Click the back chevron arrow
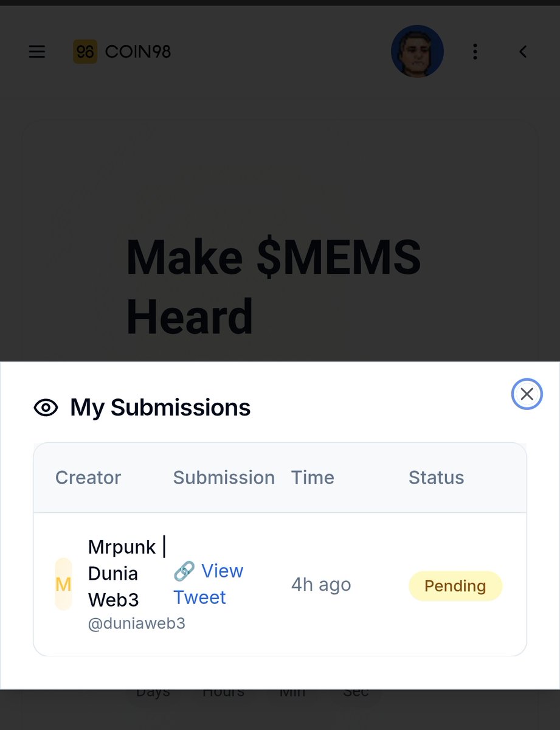This screenshot has width=560, height=730. (x=523, y=52)
